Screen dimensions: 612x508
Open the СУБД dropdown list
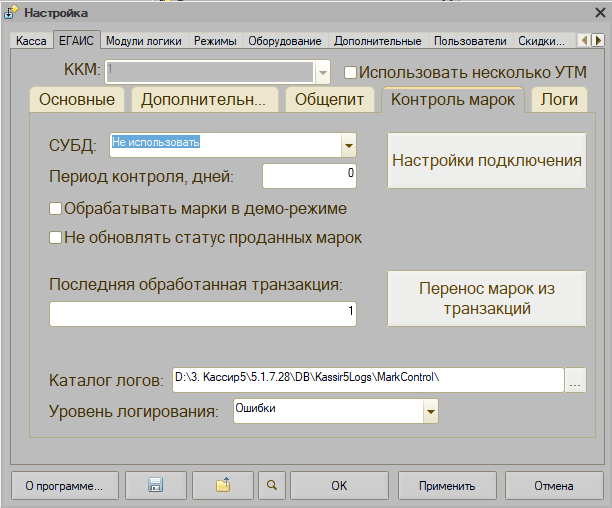point(348,146)
